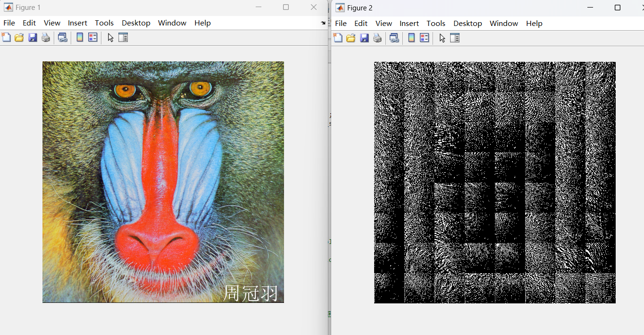Maximize the Figure 1 window

286,7
